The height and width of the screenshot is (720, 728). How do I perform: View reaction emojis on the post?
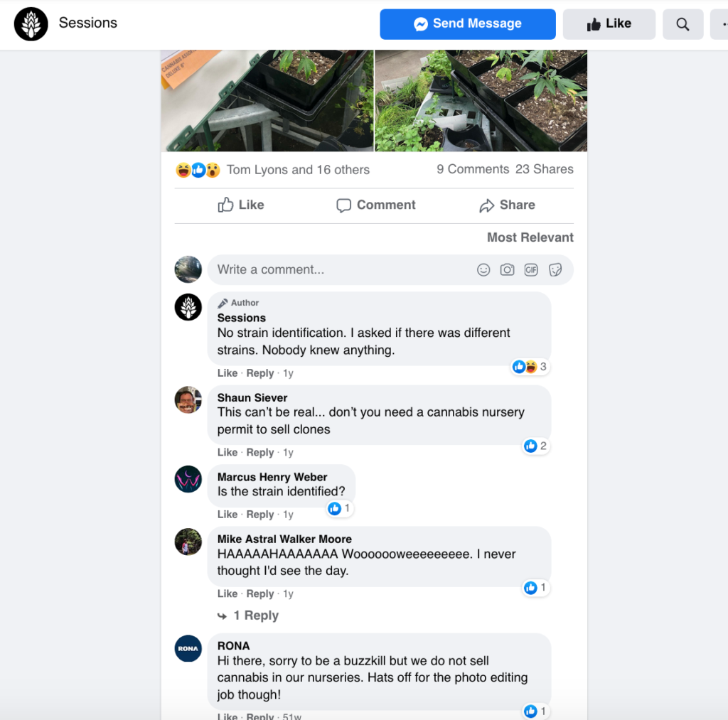[x=198, y=170]
